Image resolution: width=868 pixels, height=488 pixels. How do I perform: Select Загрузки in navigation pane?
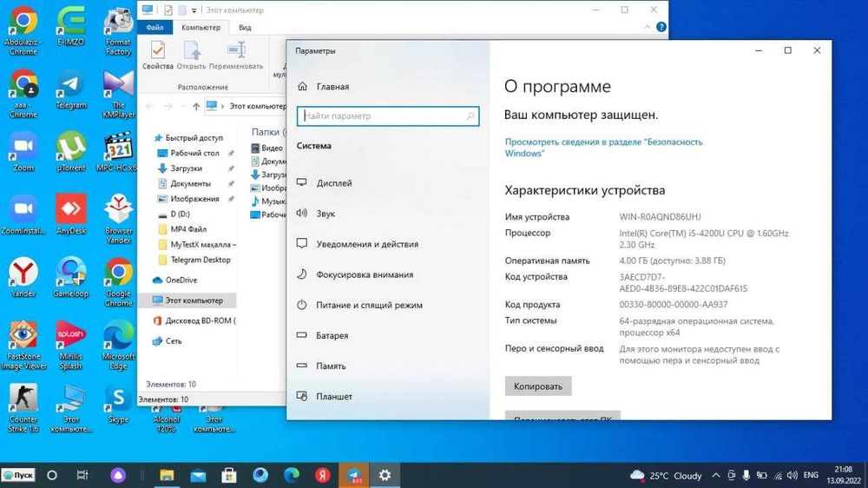180,168
